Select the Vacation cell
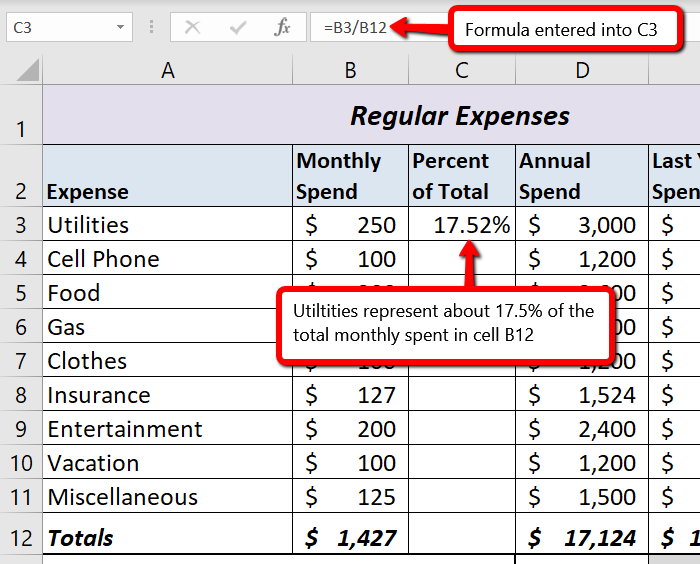The image size is (700, 564). point(167,462)
